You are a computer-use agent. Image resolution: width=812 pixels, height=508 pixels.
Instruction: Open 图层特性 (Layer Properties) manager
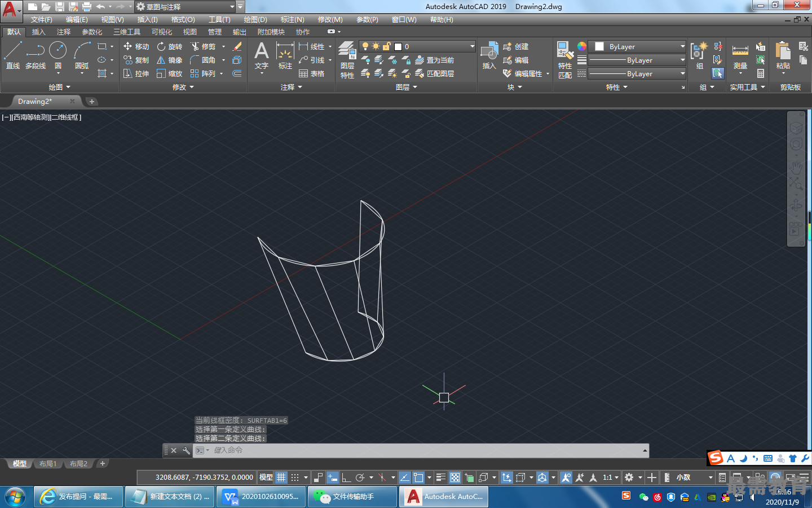point(347,60)
